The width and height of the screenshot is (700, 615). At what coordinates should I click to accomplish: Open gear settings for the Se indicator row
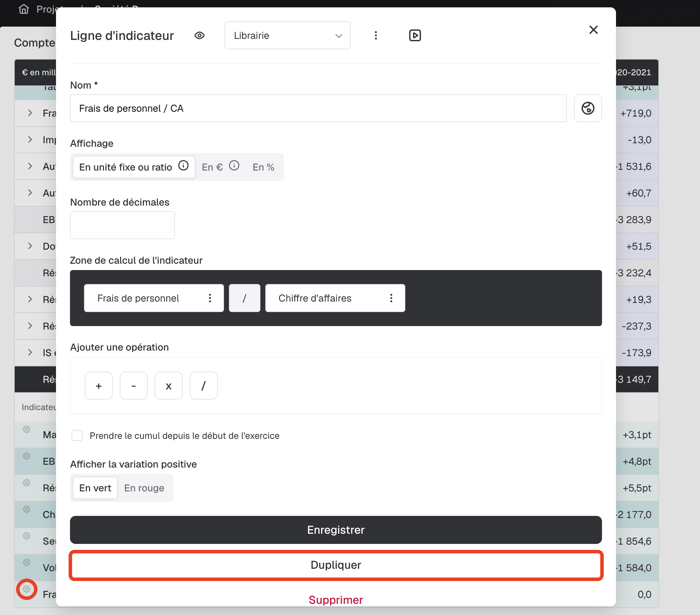(x=27, y=536)
